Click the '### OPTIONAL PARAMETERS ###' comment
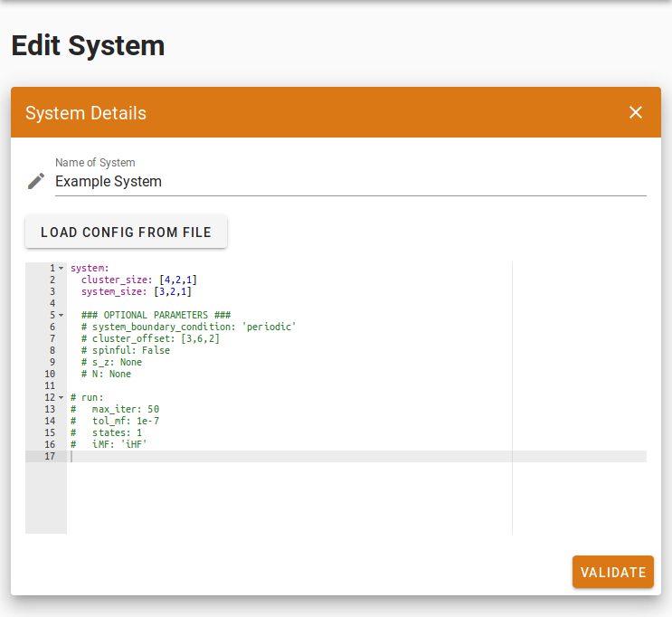Viewport: 672px width, 617px height. pos(156,315)
